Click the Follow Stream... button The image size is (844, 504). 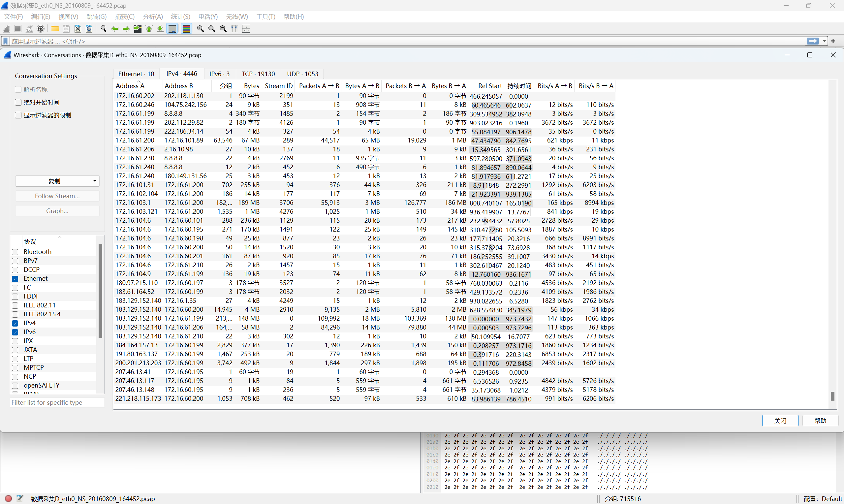[57, 196]
